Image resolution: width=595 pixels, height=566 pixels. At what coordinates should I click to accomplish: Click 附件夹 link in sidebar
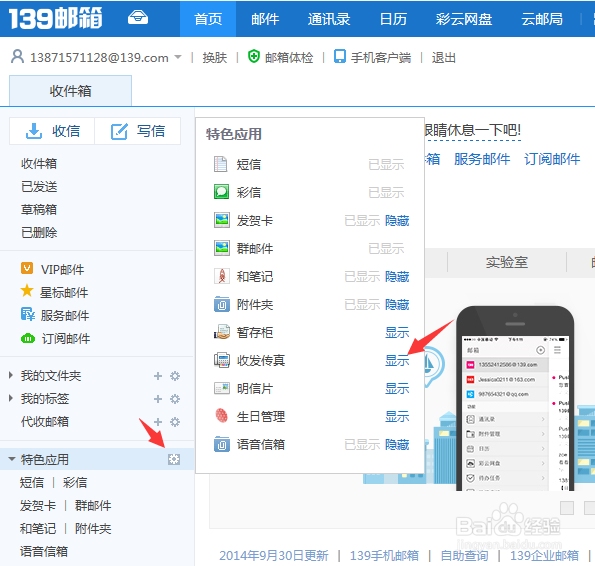(x=93, y=528)
